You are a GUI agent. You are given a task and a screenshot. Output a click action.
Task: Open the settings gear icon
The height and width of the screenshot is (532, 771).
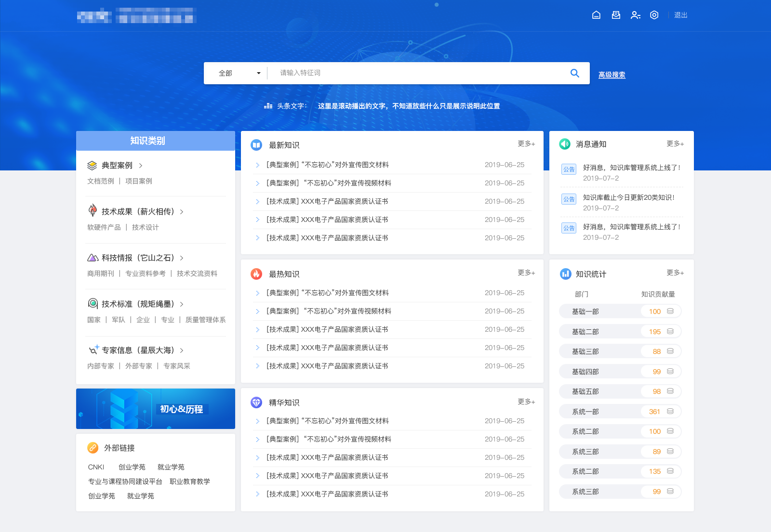[x=654, y=15]
